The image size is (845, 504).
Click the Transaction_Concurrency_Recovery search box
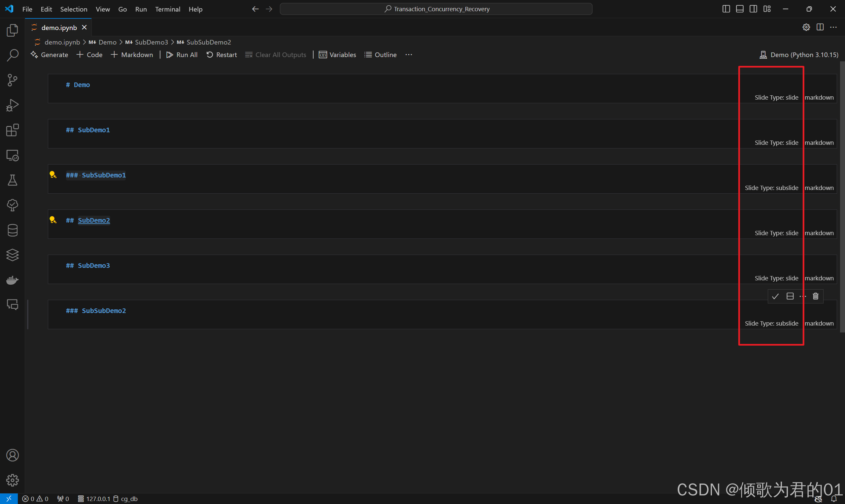436,9
